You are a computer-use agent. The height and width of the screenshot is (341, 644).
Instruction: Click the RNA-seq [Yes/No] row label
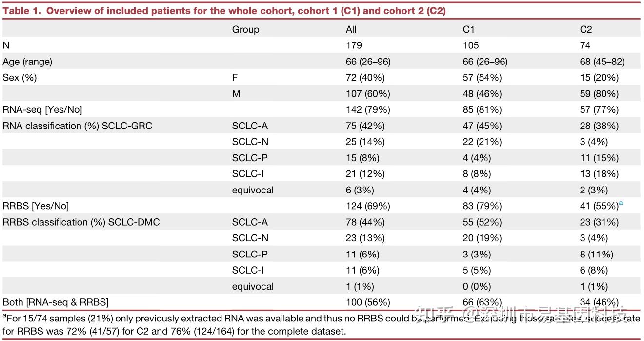click(x=42, y=110)
